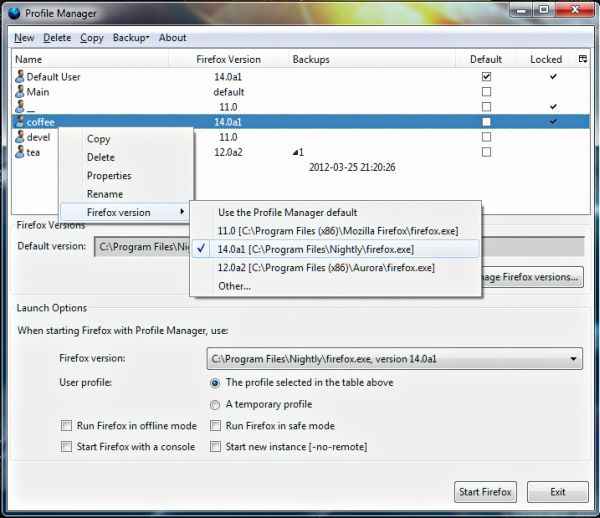
Task: Choose Rename from the context menu
Action: (x=105, y=194)
